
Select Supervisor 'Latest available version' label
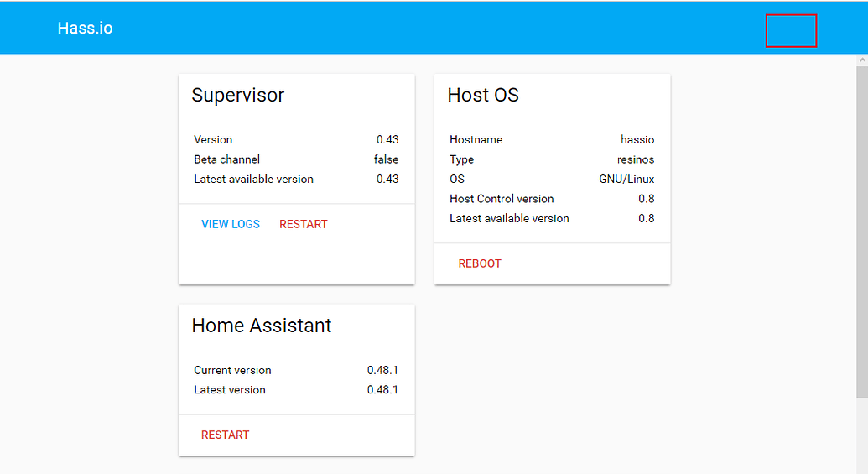253,180
